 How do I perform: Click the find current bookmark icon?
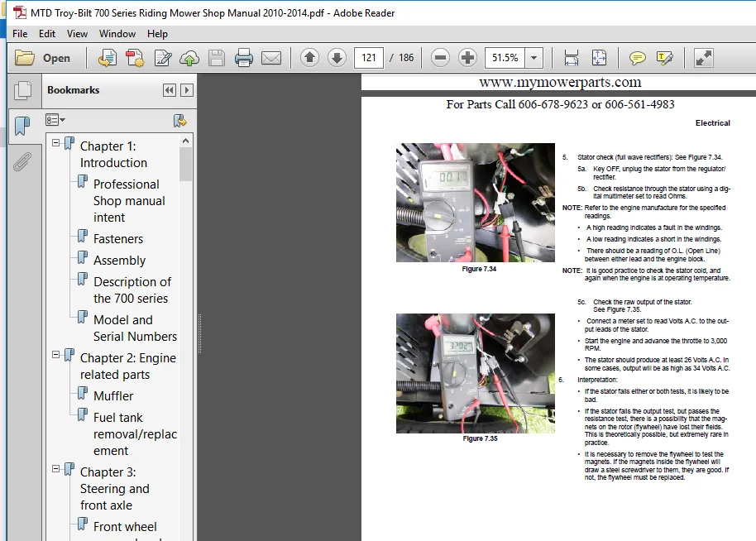click(179, 121)
